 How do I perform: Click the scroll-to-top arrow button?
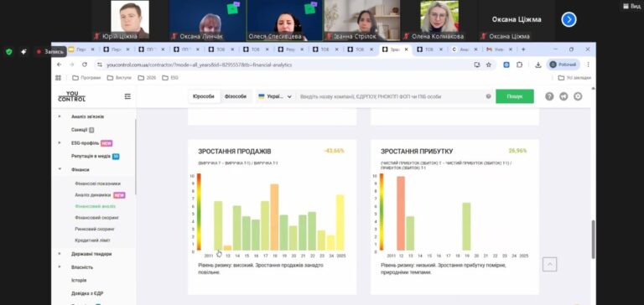tap(549, 264)
